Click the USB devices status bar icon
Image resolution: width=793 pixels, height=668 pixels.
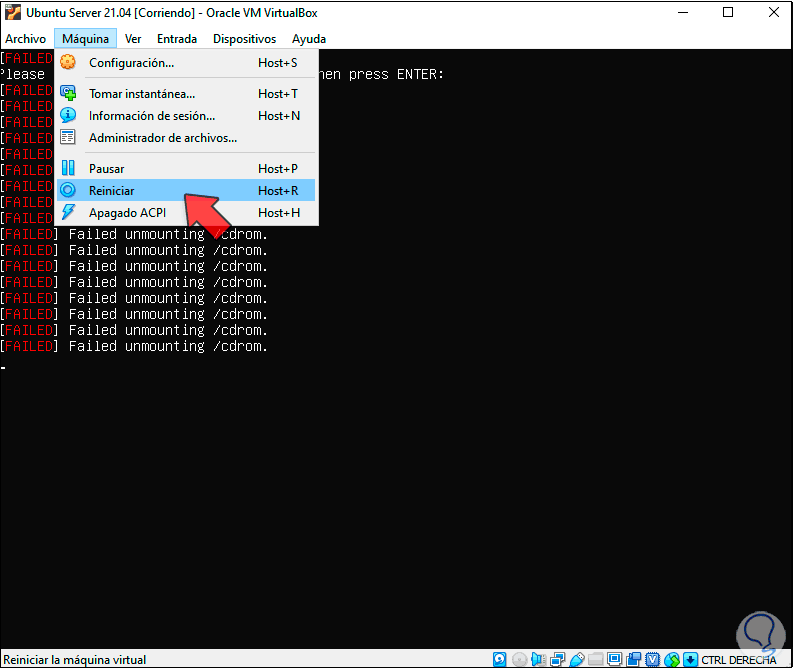[x=577, y=659]
